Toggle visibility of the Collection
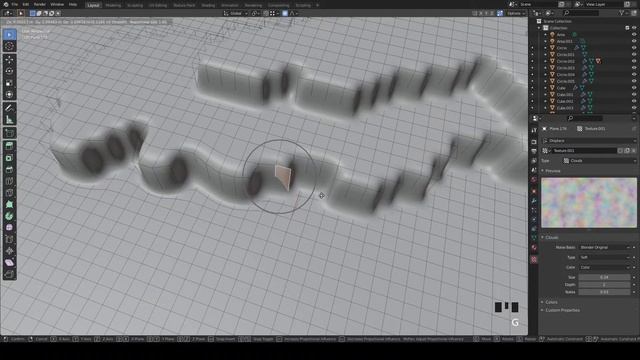640x360 pixels. point(634,28)
